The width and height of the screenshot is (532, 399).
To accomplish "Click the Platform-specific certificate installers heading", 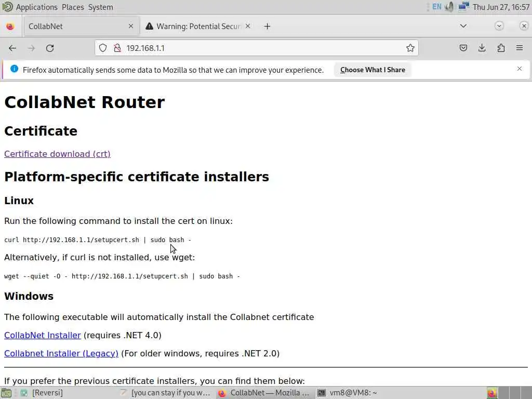I will click(137, 177).
